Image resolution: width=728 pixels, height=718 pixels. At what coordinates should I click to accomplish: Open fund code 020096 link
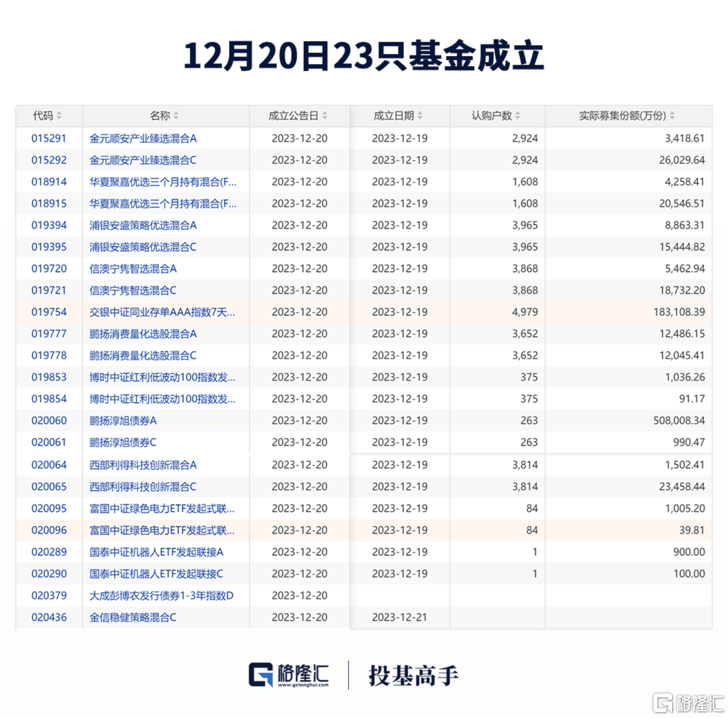(x=49, y=530)
